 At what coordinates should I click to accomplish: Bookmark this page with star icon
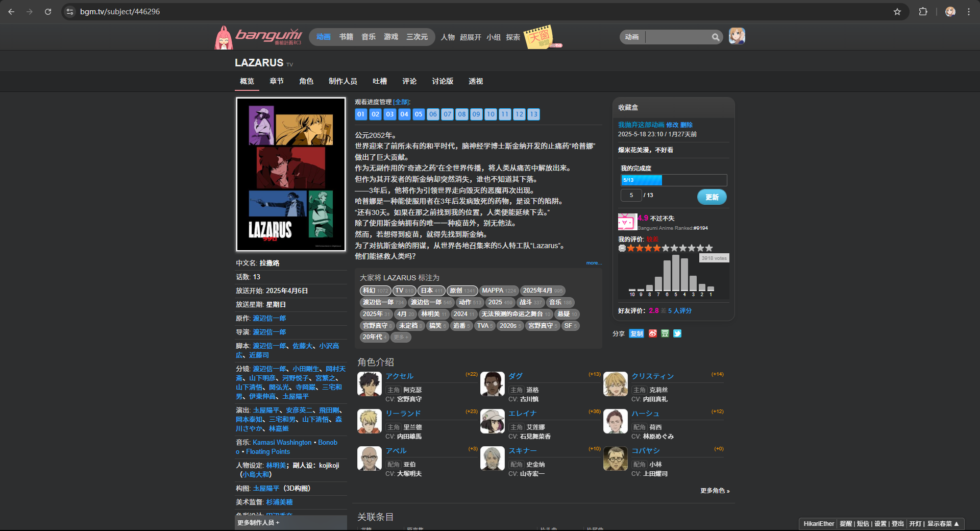[x=897, y=12]
